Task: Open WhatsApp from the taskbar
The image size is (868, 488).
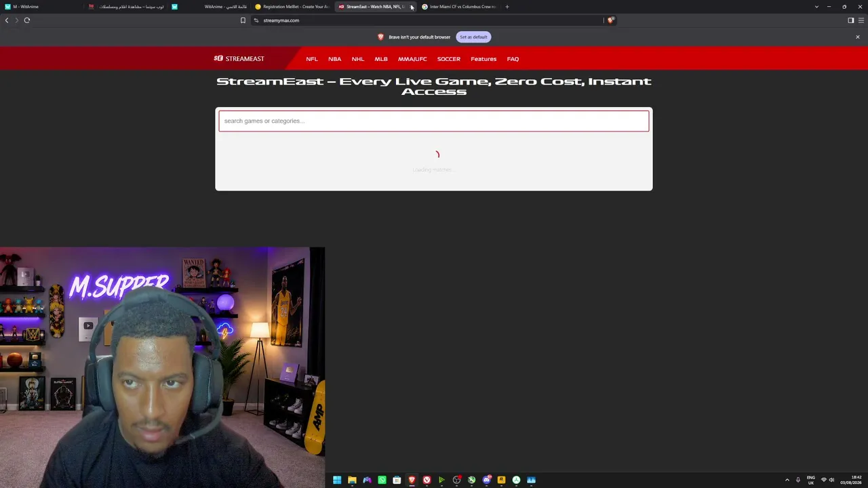Action: (x=382, y=480)
